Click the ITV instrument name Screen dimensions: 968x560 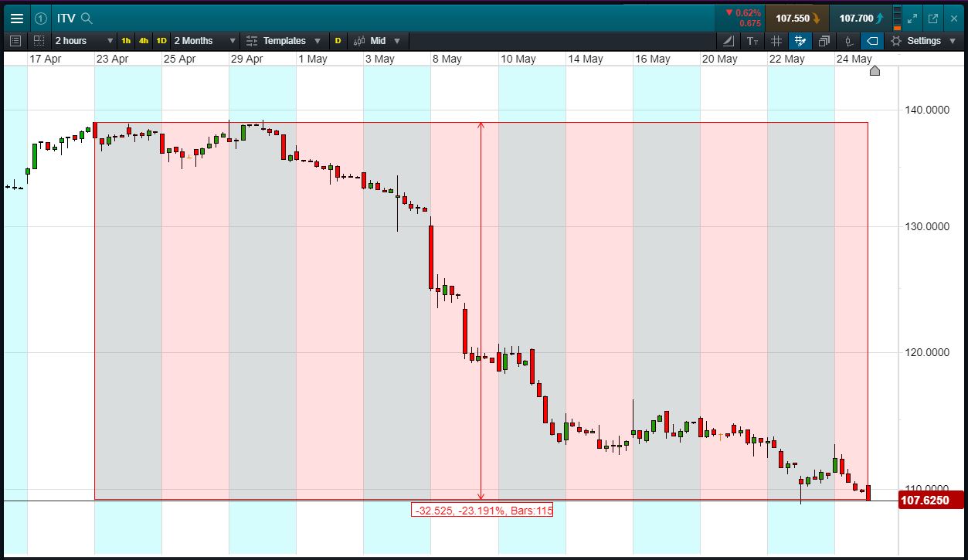[66, 19]
